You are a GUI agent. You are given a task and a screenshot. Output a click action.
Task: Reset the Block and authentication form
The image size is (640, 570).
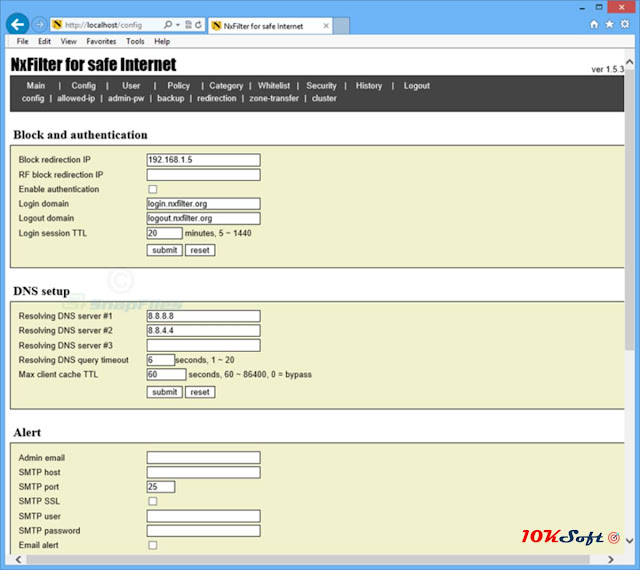[x=200, y=250]
